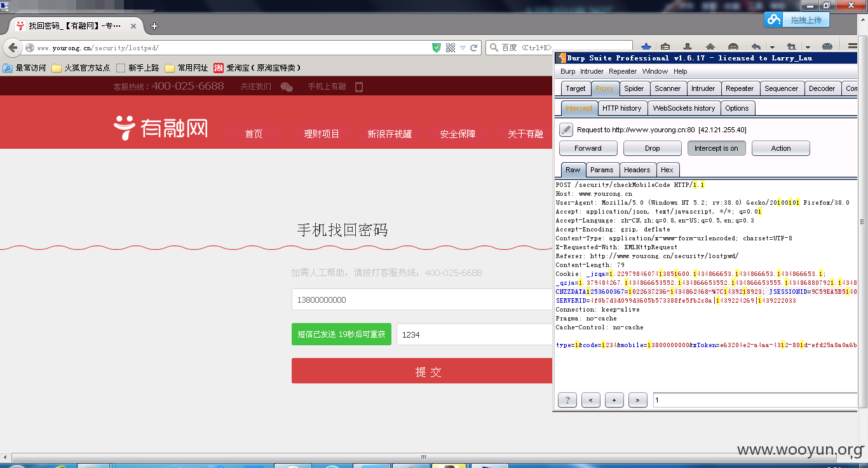Screen dimensions: 868x468
Task: Select the Intercept sub-tab
Action: pos(579,108)
